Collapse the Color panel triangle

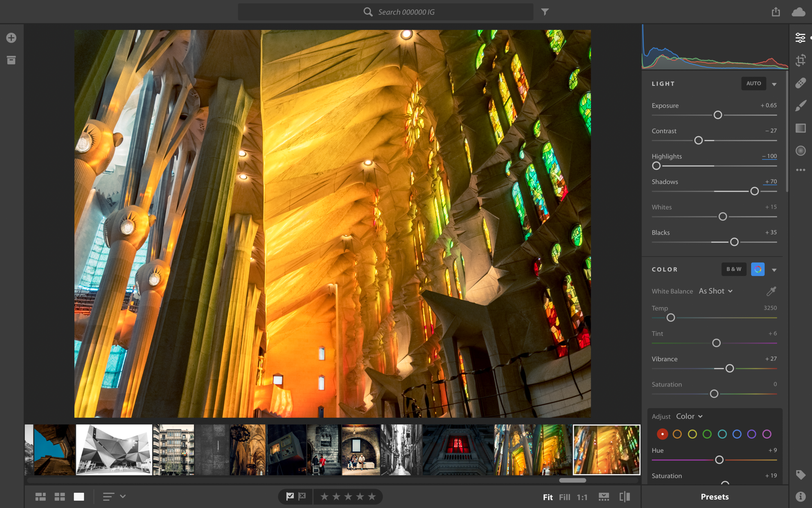[x=774, y=270]
